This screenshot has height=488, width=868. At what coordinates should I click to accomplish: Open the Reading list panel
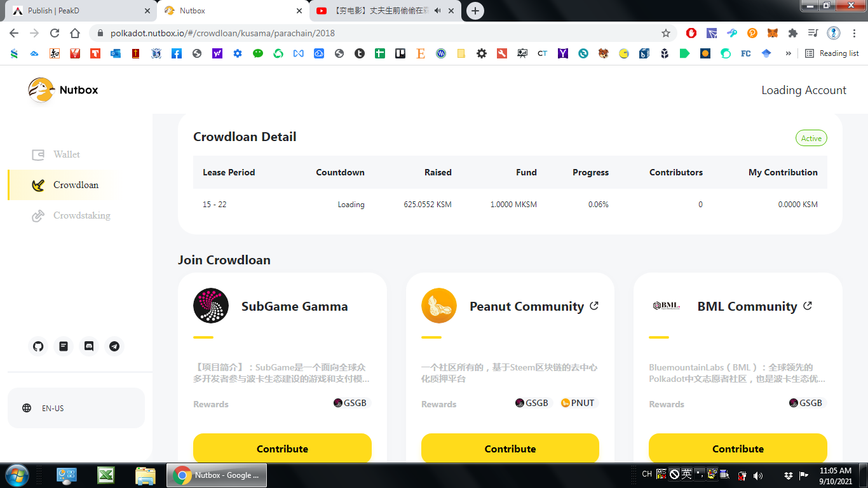pos(832,54)
